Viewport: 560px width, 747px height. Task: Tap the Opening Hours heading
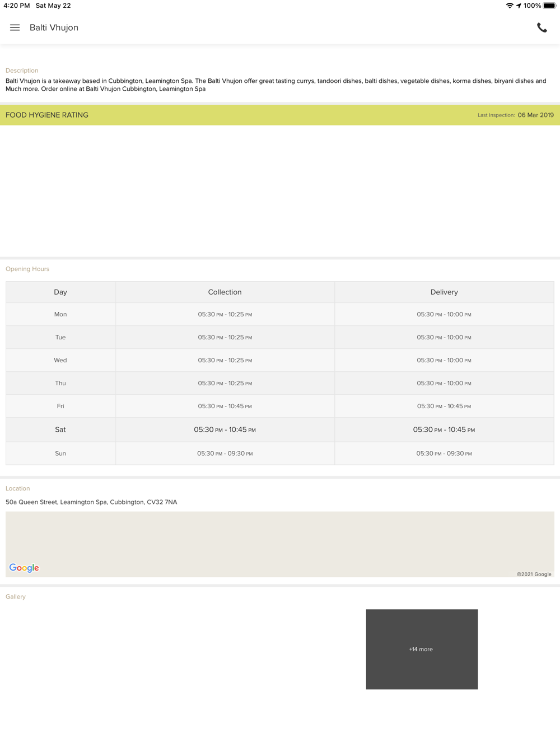click(27, 269)
